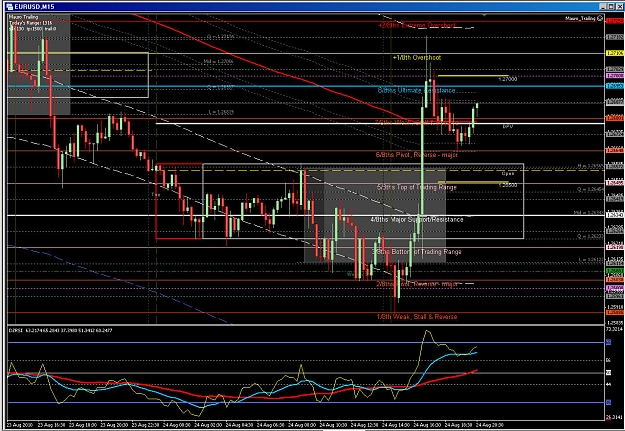Click the yellow price tag on the price axis
Screen dimensions: 625x431
point(615,53)
